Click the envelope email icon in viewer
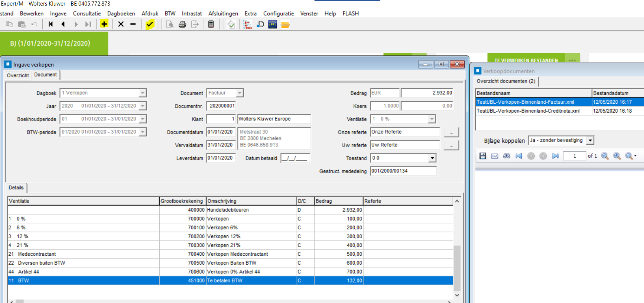Image resolution: width=644 pixels, height=303 pixels. [x=495, y=156]
